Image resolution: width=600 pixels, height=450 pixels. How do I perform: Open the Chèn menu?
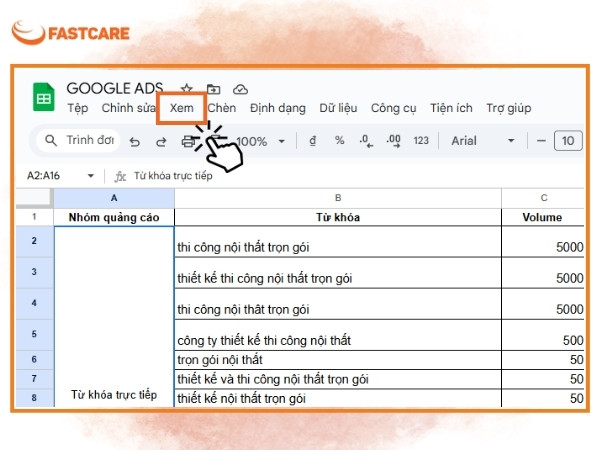click(222, 108)
